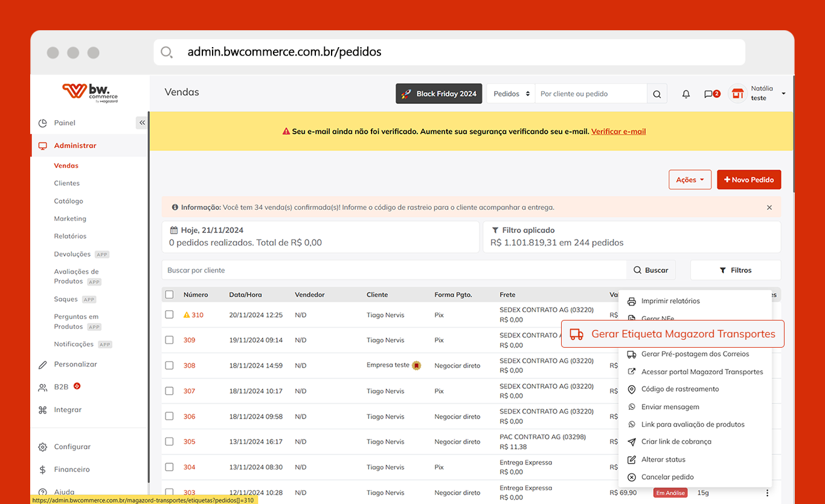The image size is (825, 504).
Task: Click the Buscar button
Action: pos(651,270)
